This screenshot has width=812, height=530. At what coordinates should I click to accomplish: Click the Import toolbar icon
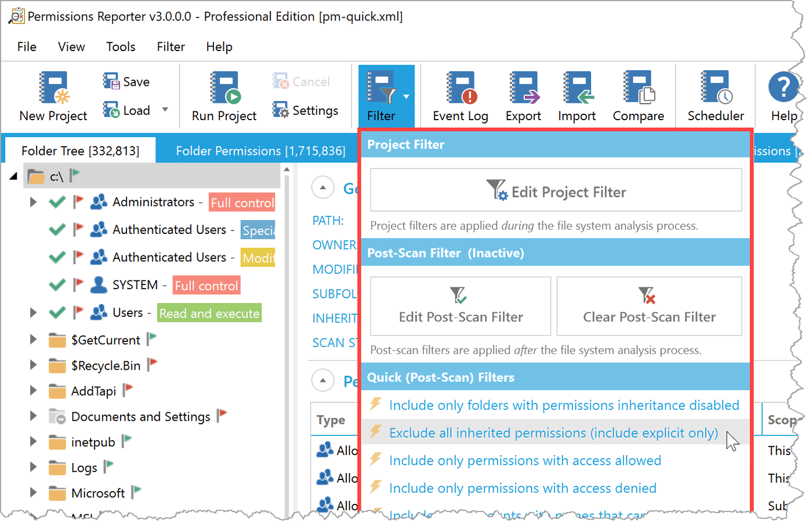pos(578,88)
